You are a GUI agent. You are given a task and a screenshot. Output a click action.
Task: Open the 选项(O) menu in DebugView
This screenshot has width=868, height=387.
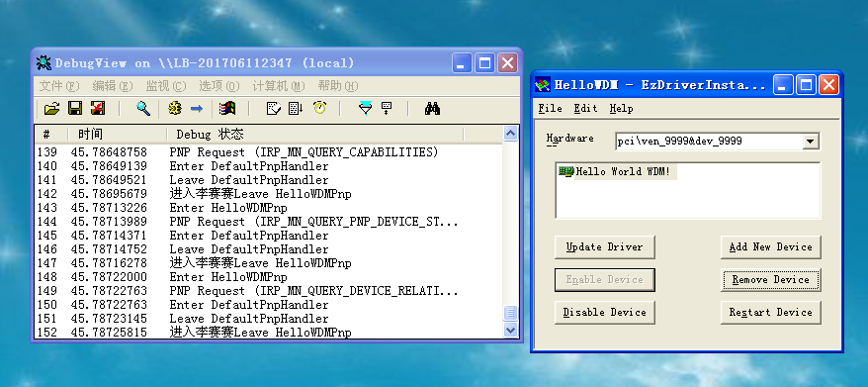click(x=219, y=86)
